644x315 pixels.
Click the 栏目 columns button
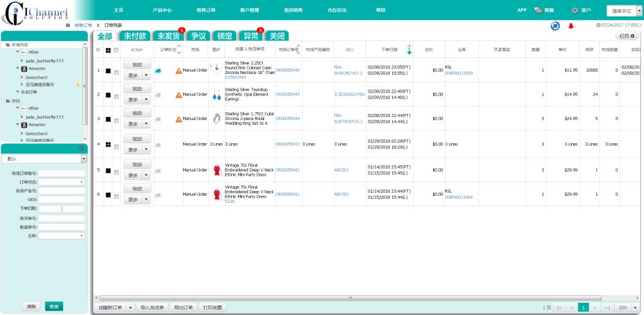click(x=627, y=36)
